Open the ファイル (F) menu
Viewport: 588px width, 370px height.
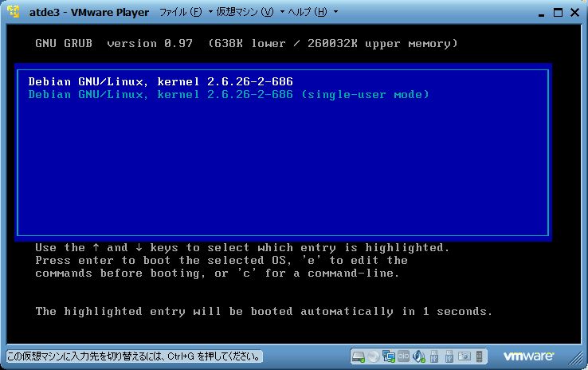click(x=181, y=12)
